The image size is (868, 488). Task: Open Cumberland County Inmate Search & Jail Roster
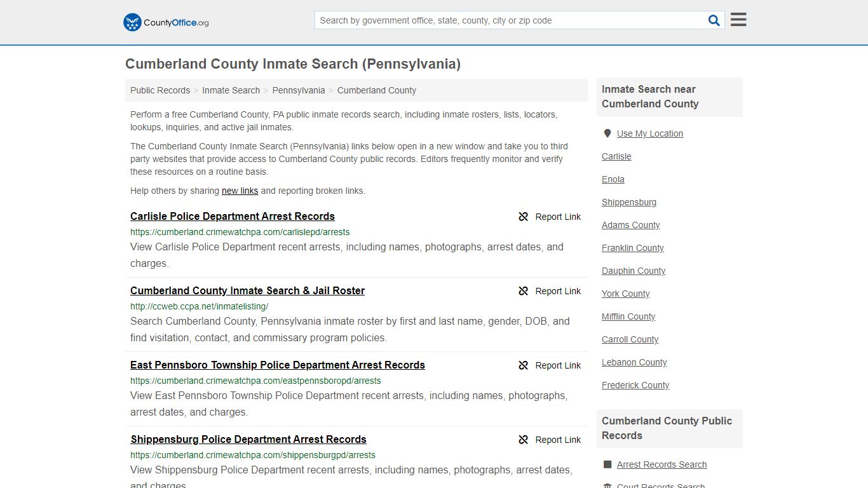pyautogui.click(x=248, y=290)
